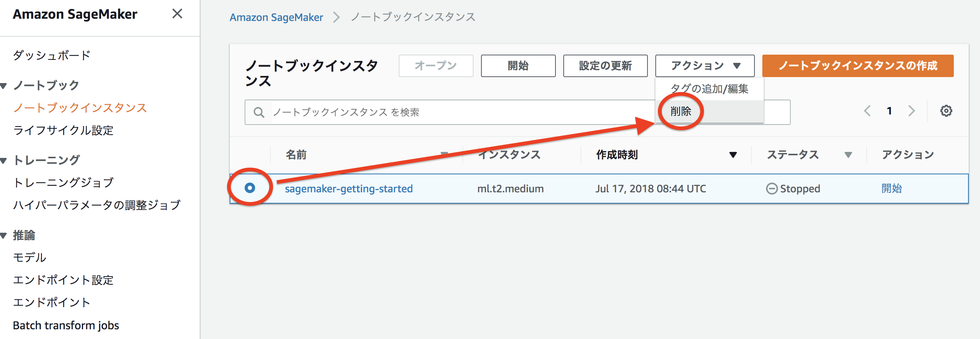The height and width of the screenshot is (339, 980).
Task: Click the オープン button
Action: click(x=436, y=66)
